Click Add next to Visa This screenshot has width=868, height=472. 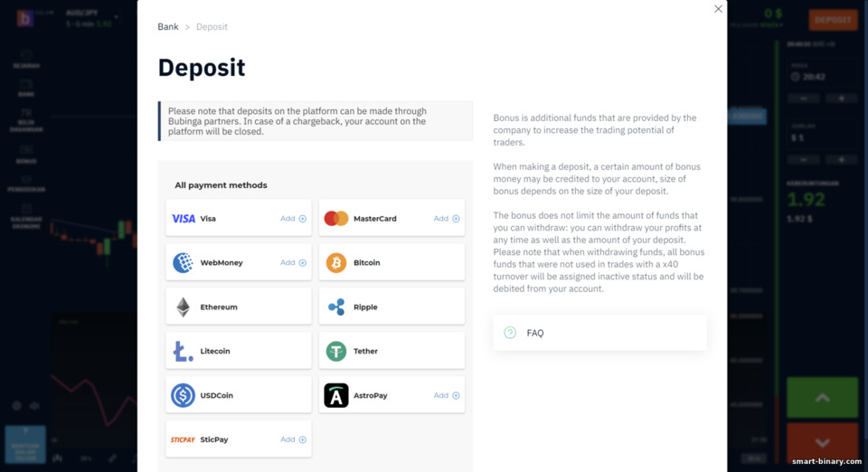(x=293, y=219)
